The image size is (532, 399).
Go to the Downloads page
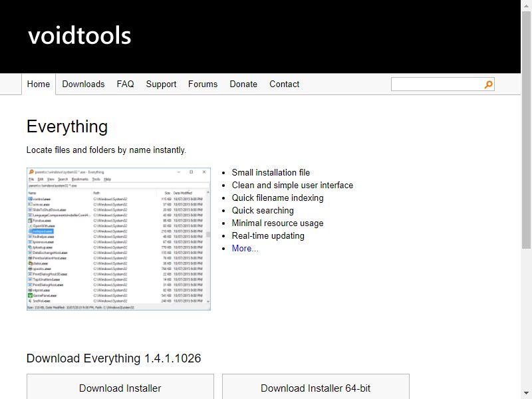click(83, 84)
